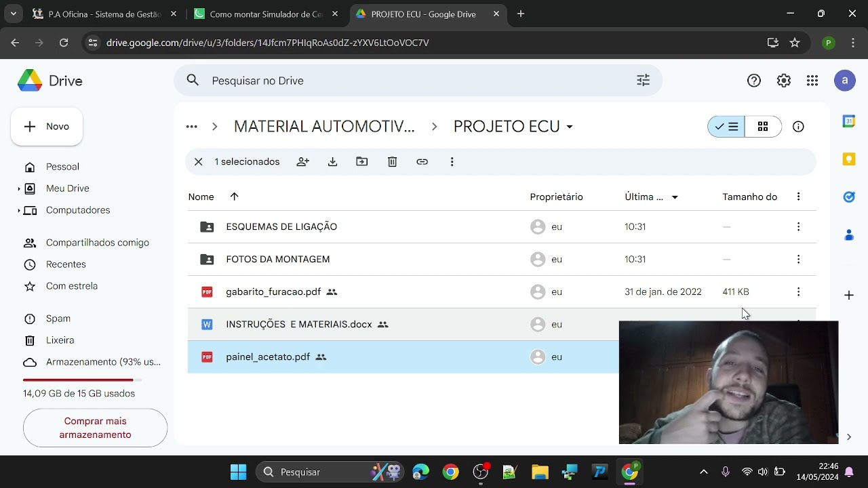
Task: Sort by the Nome column header
Action: (201, 197)
